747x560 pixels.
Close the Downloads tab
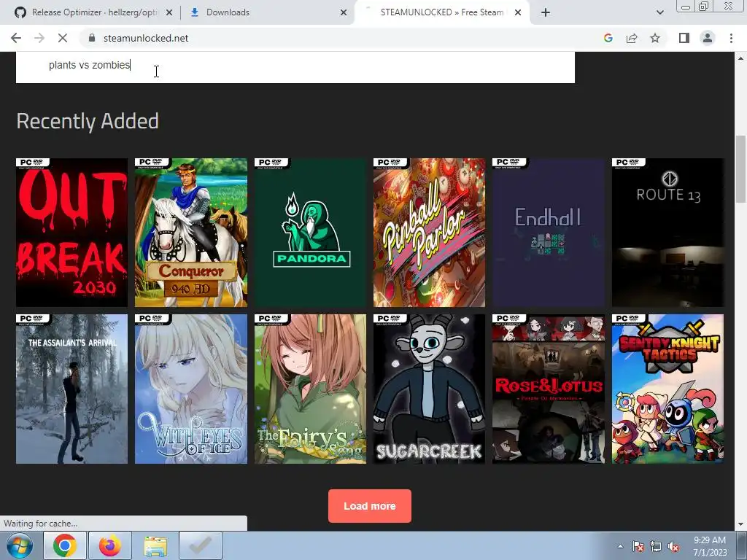344,13
